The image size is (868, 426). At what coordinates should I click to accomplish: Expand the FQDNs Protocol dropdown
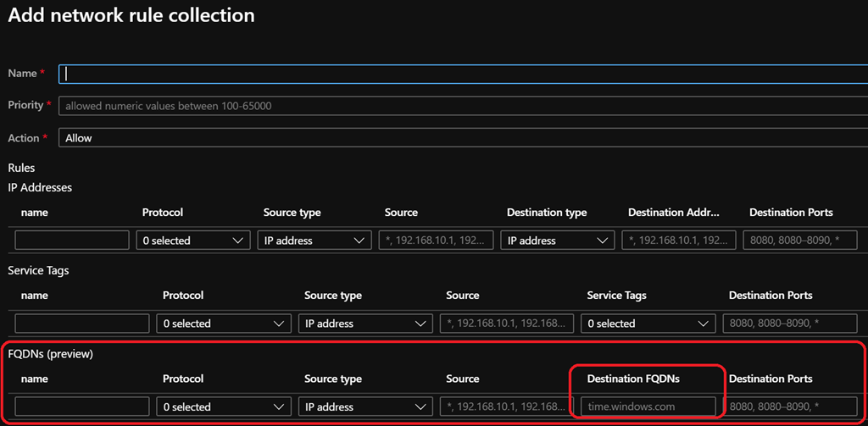224,407
